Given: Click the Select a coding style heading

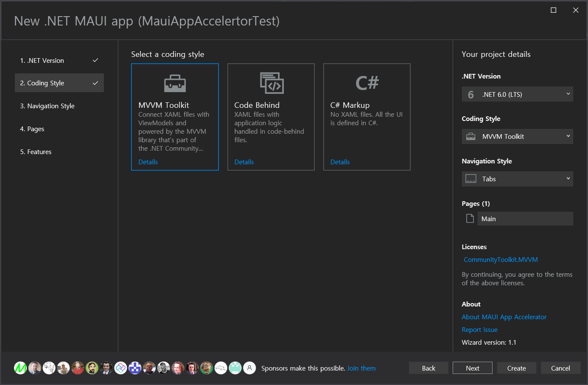Looking at the screenshot, I should 168,54.
